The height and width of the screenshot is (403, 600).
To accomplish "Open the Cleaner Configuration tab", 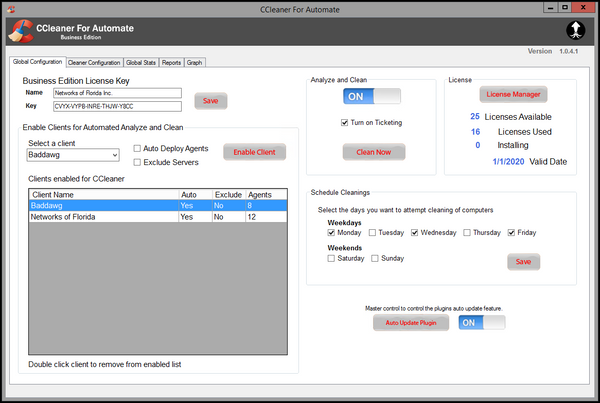I will [94, 62].
